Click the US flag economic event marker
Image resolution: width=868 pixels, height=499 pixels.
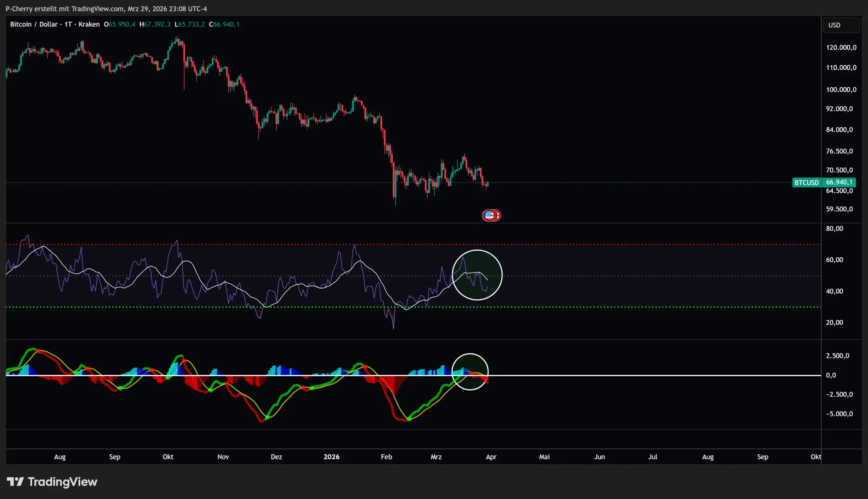tap(489, 215)
